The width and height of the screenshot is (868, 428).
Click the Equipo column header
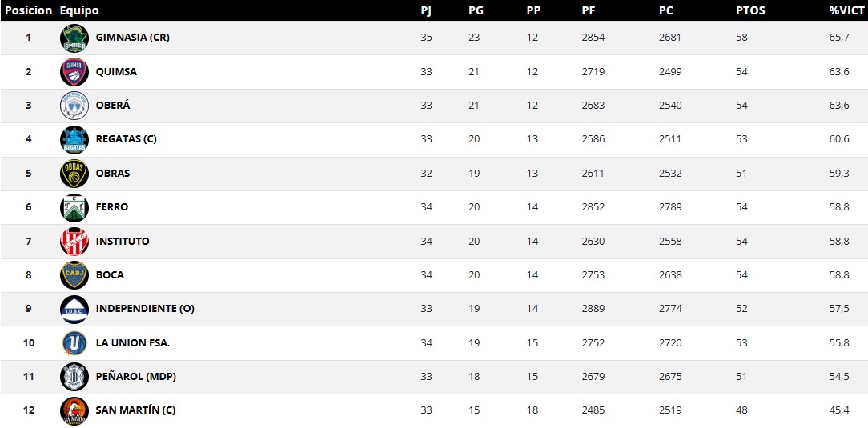click(79, 10)
